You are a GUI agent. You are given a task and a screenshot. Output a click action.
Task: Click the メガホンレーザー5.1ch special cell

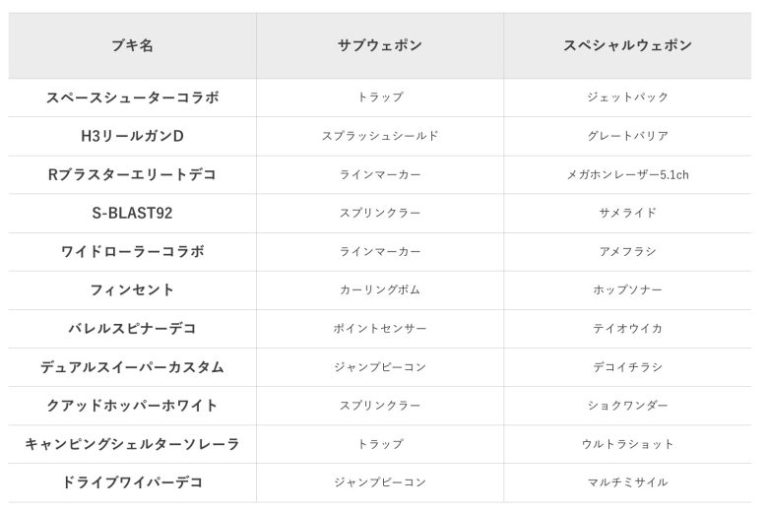click(627, 175)
